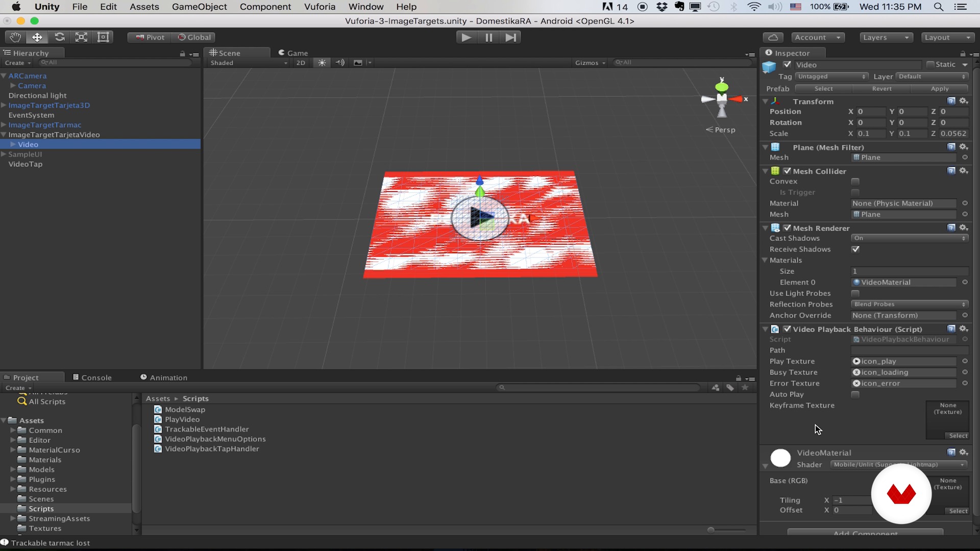Toggle Static checkbox
This screenshot has height=551, width=980.
point(930,64)
